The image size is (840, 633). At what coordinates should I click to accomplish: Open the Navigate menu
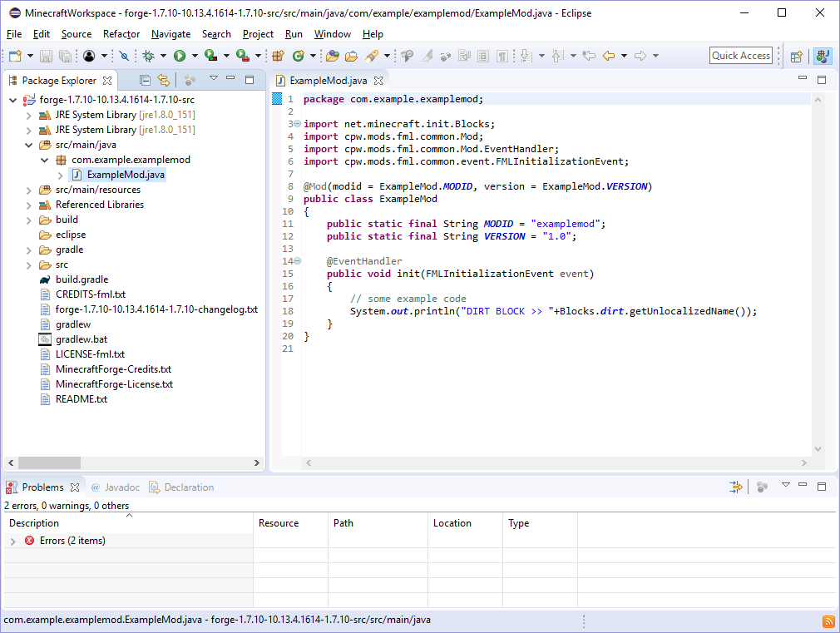pos(170,34)
